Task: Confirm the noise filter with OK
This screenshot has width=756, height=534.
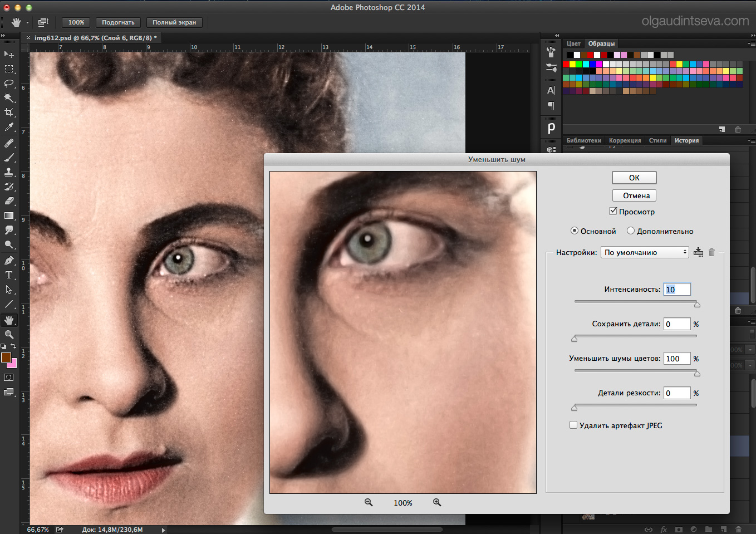Action: (x=634, y=178)
